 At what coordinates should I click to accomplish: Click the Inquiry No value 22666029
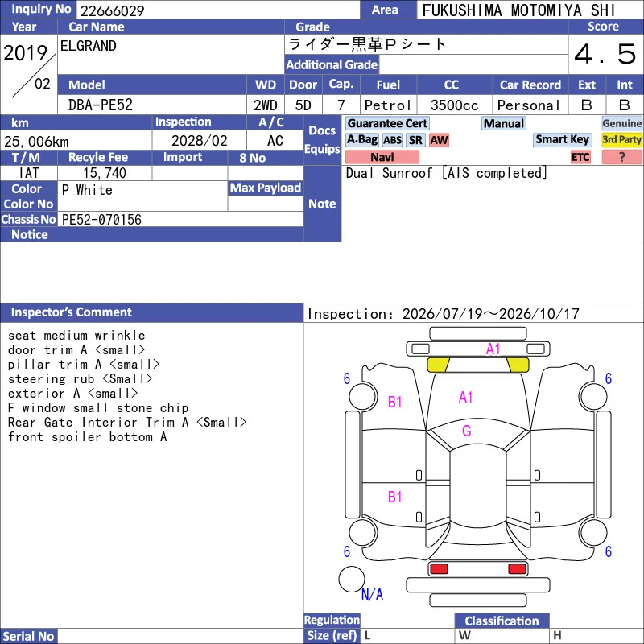point(112,10)
